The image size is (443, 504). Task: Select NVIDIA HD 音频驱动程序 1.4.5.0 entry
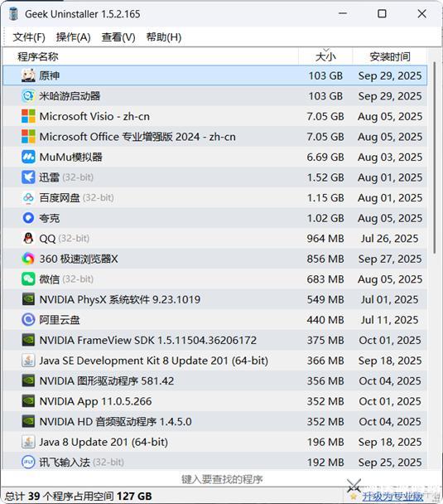115,422
